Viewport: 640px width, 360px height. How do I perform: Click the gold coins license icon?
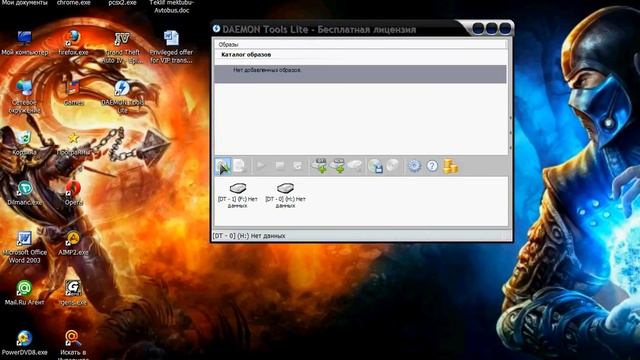(x=450, y=166)
